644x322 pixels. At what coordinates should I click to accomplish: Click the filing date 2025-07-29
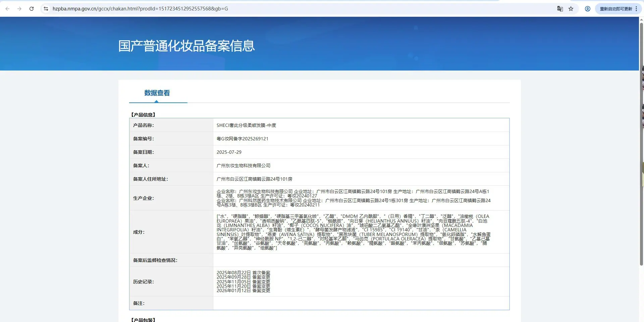(229, 152)
